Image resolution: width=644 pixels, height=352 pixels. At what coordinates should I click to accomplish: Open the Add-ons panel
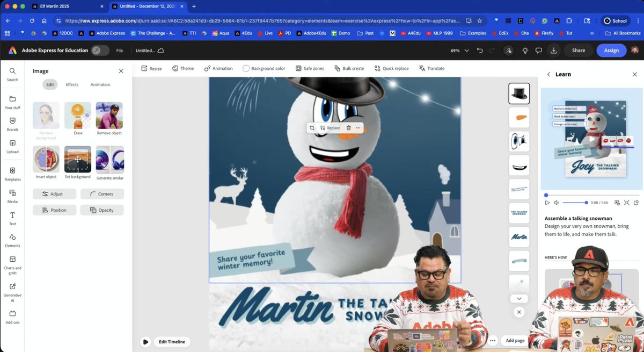(12, 317)
